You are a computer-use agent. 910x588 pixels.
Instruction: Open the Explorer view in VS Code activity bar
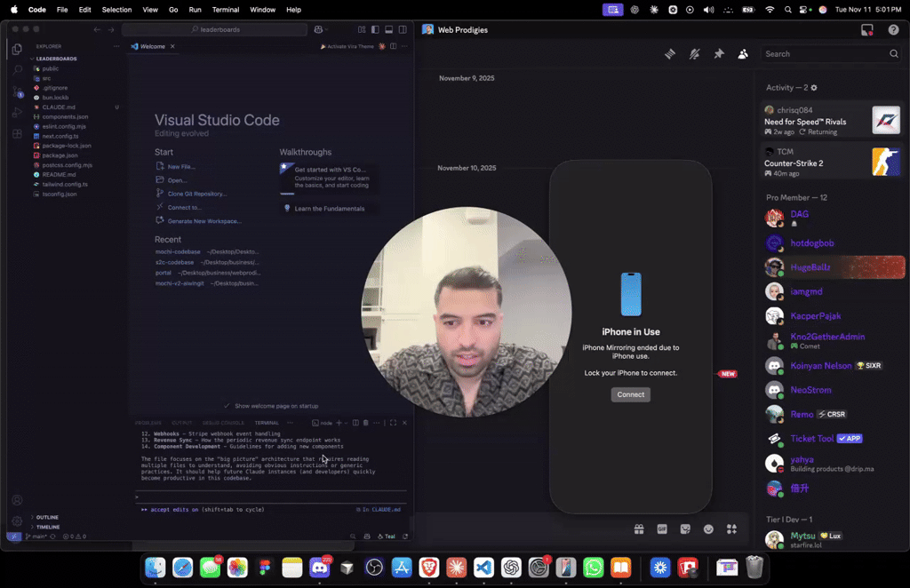17,49
